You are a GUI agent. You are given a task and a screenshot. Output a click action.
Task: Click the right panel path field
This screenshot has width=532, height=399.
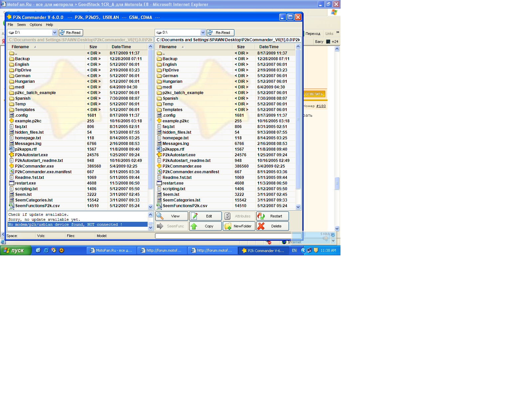(228, 40)
